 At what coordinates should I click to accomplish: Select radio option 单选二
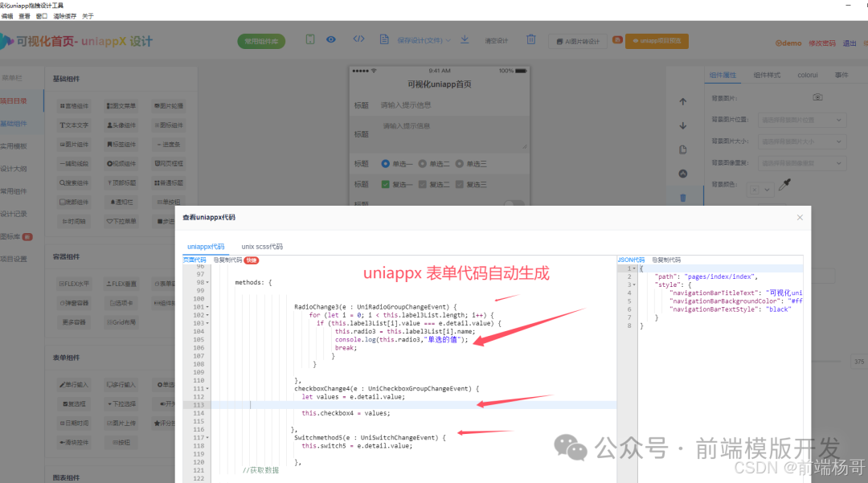tap(423, 164)
